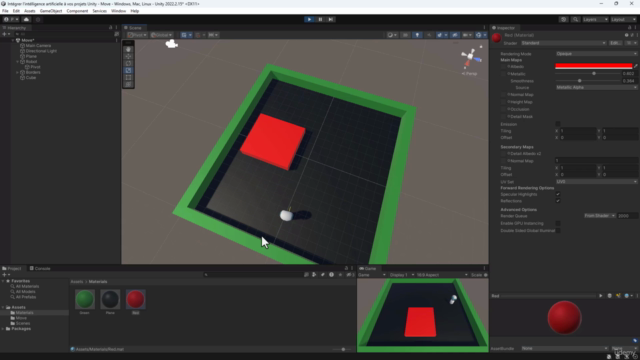Toggle scene lighting bulb icon
The width and height of the screenshot is (640, 360).
pyautogui.click(x=417, y=35)
